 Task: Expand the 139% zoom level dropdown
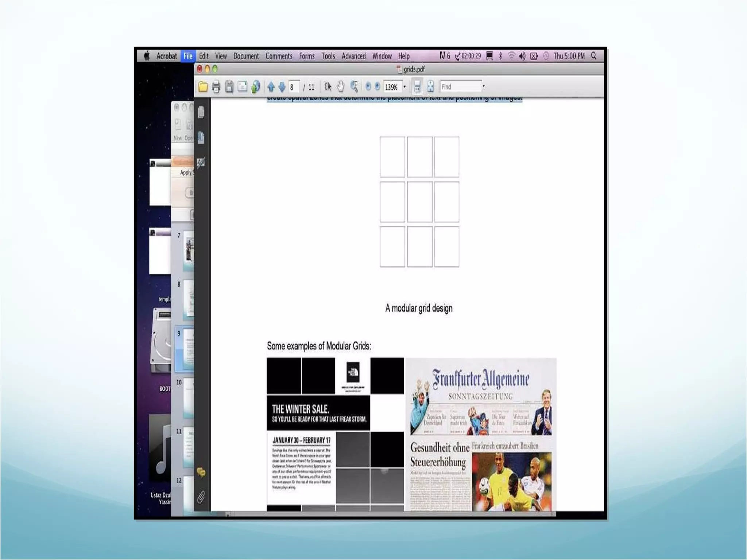tap(405, 87)
